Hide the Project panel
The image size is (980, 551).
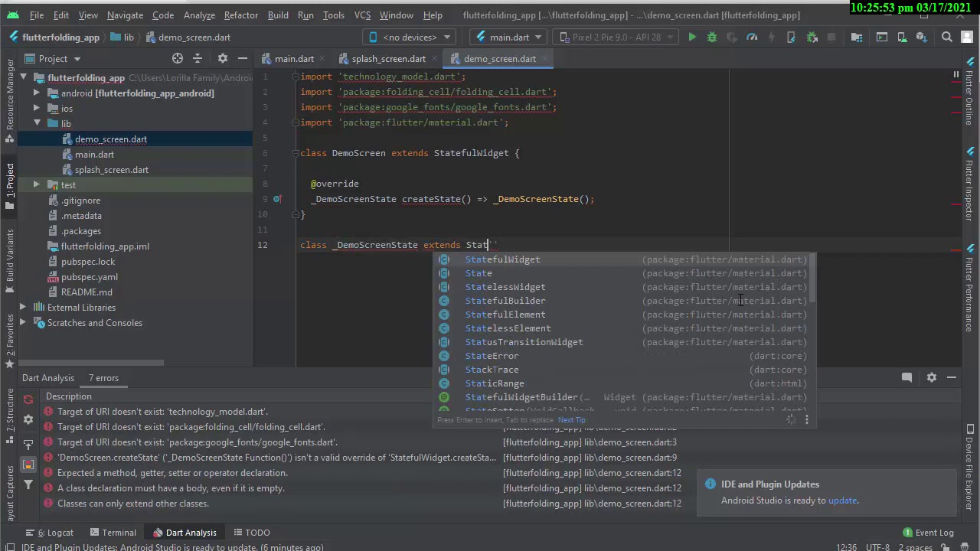click(243, 58)
